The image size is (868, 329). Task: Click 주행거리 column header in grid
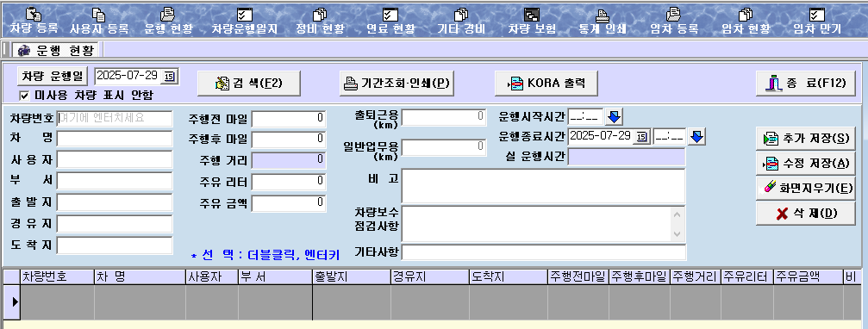pyautogui.click(x=695, y=277)
